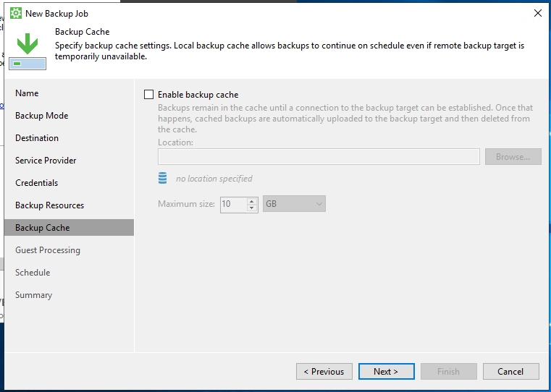Jump to the Credentials step
Viewport: 551px width, 392px height.
[36, 183]
